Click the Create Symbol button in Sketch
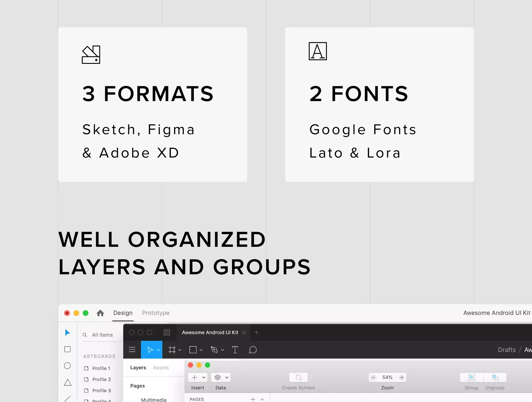532x402 pixels. click(299, 378)
